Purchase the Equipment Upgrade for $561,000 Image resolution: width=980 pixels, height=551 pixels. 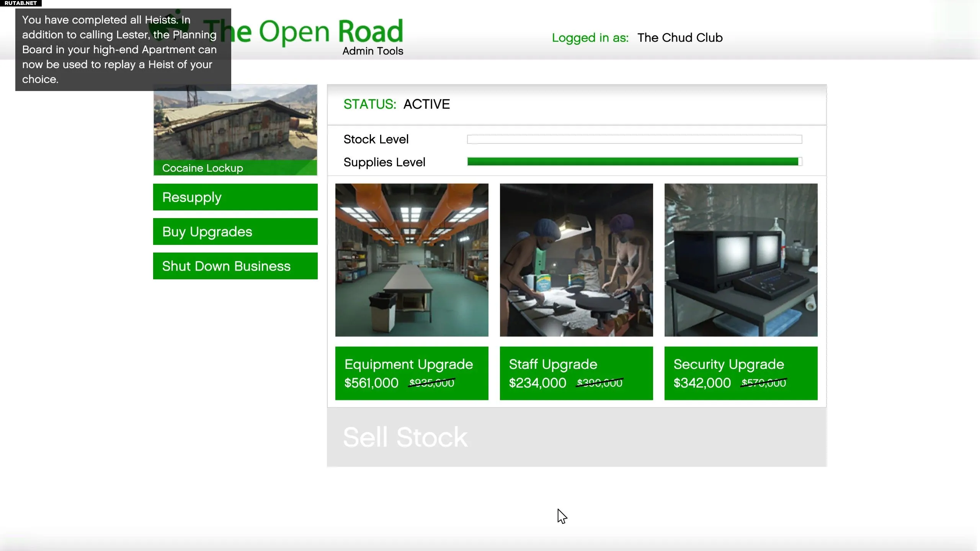coord(412,373)
